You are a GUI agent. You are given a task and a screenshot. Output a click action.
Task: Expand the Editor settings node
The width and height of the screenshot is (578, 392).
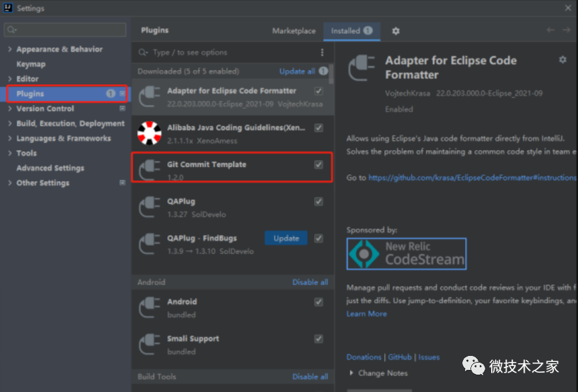pyautogui.click(x=10, y=79)
